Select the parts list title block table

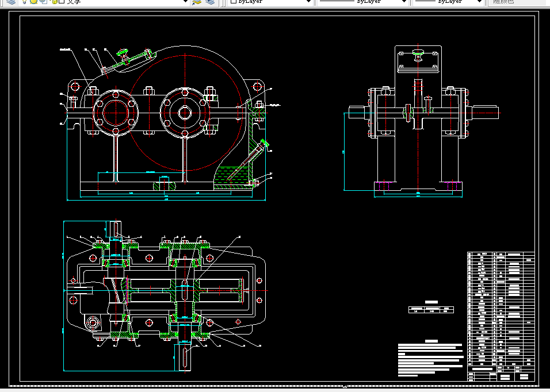pyautogui.click(x=501, y=316)
